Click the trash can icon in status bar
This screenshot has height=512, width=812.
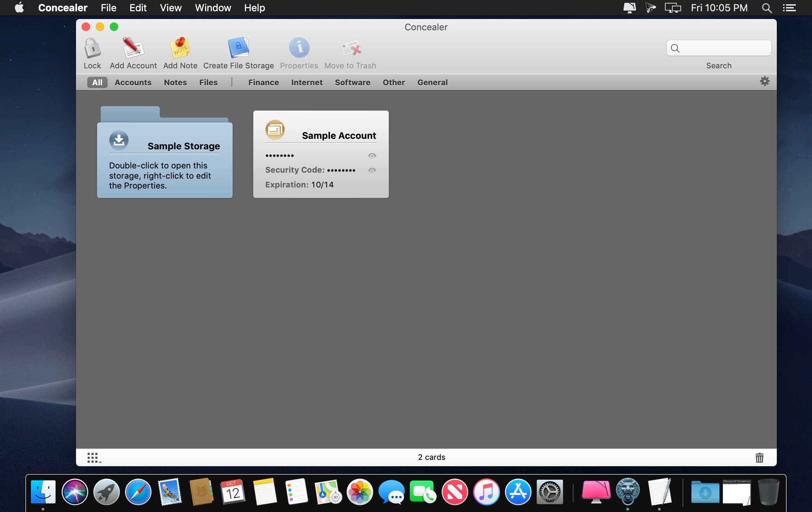[x=759, y=457]
